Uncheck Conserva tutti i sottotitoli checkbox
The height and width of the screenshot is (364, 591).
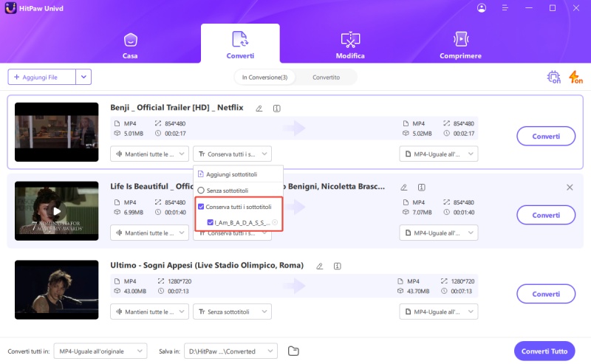201,207
